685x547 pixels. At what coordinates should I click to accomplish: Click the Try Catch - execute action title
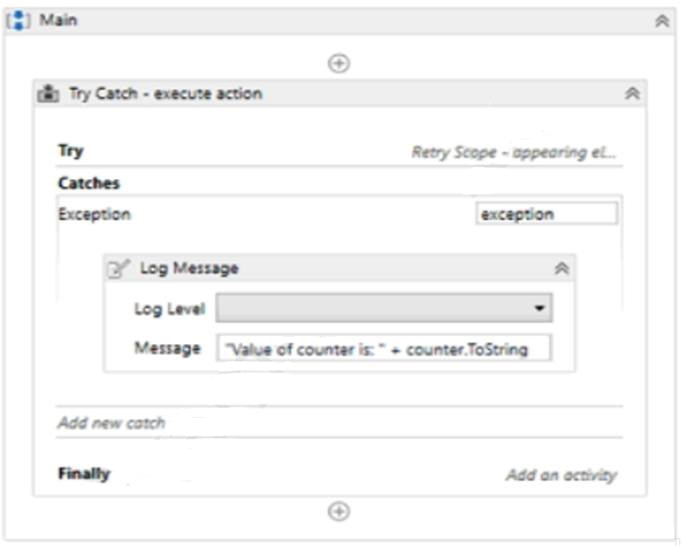point(165,94)
